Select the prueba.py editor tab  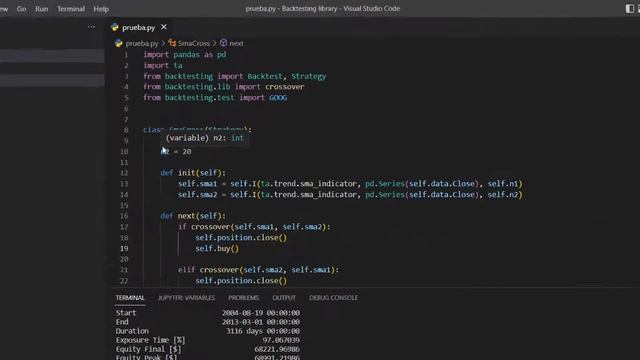(x=138, y=27)
